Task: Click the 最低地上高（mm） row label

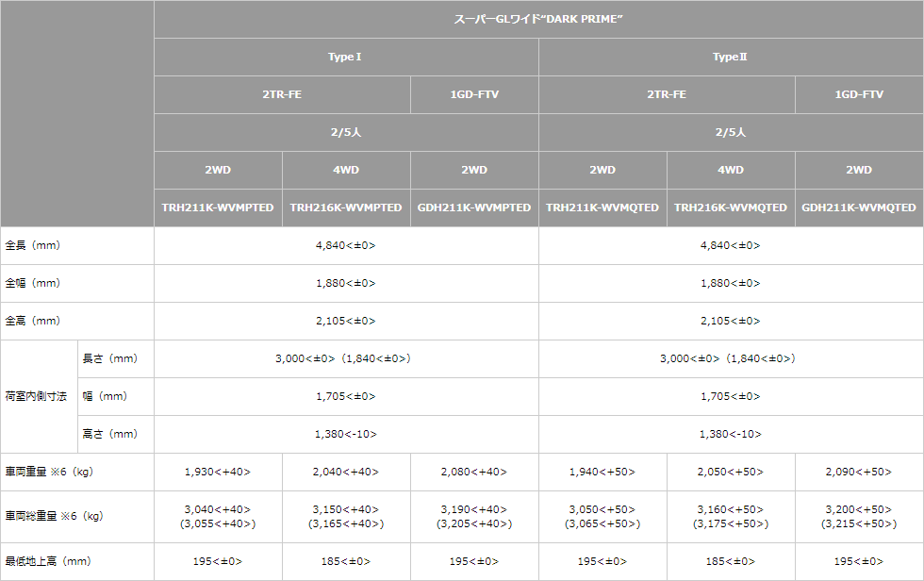Action: [77, 561]
